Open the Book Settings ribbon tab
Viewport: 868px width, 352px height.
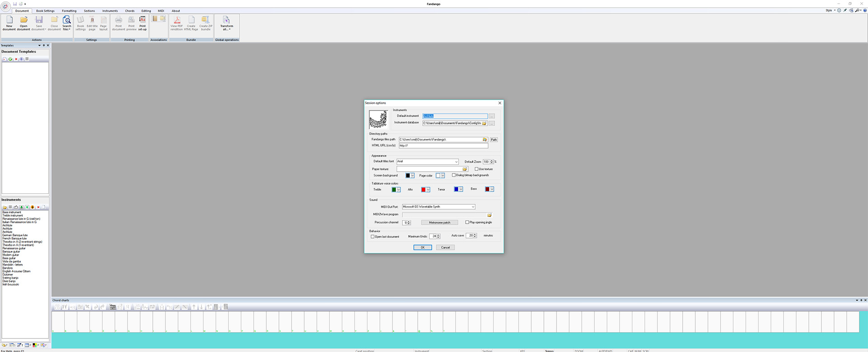click(45, 11)
